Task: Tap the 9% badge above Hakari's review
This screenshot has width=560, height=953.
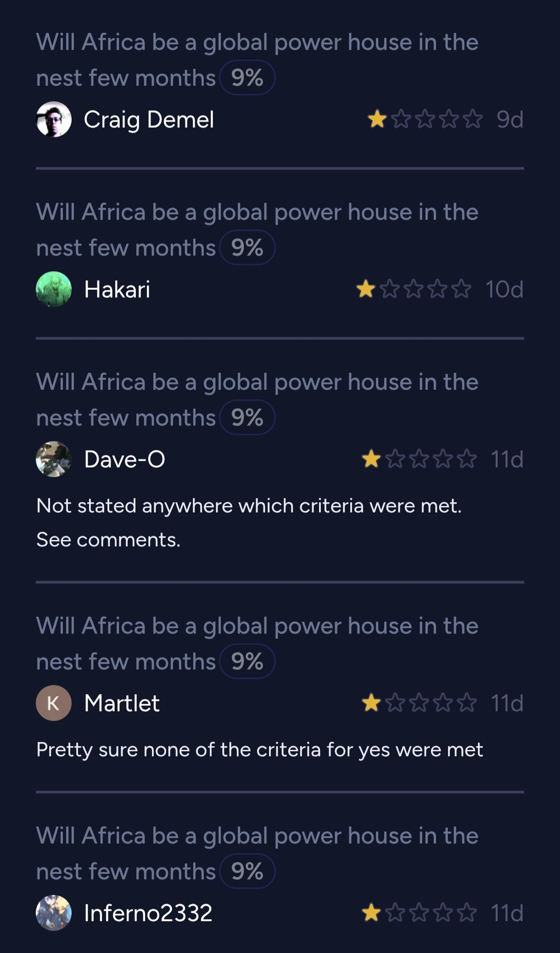Action: click(247, 248)
